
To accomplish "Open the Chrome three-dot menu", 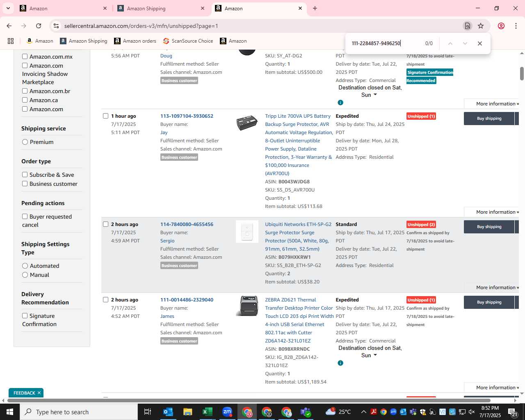I will 516,26.
